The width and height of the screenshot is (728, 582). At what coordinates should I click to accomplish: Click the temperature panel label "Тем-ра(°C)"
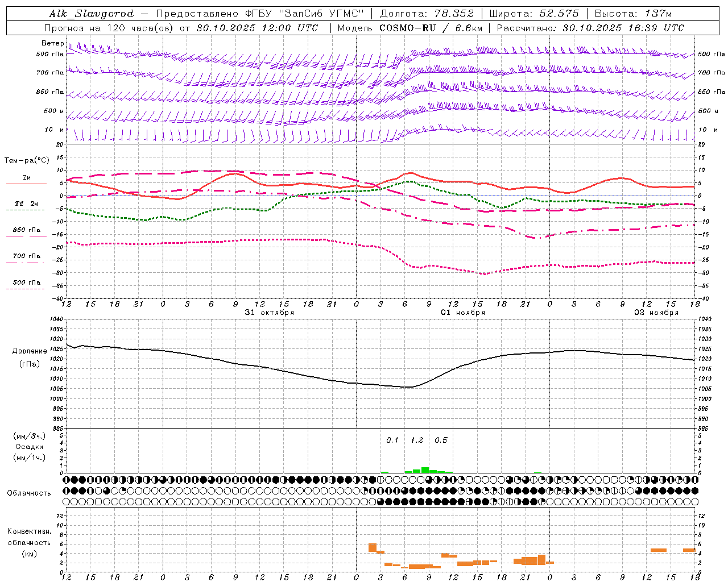[x=27, y=161]
